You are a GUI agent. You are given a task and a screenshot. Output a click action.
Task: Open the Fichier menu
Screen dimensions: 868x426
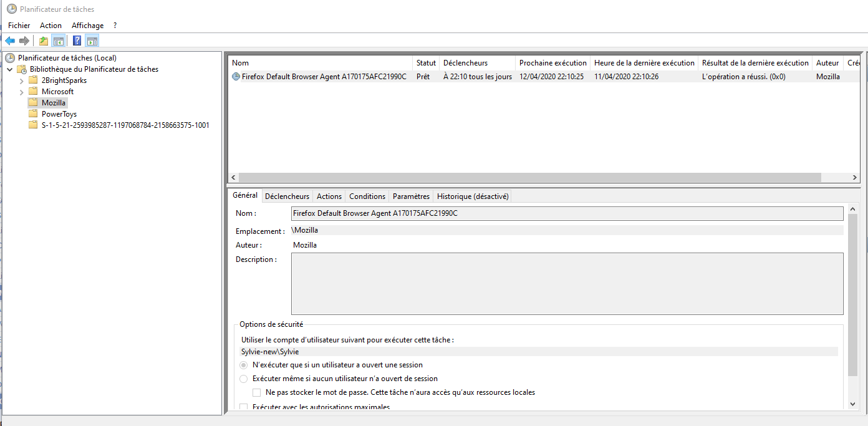(x=19, y=26)
